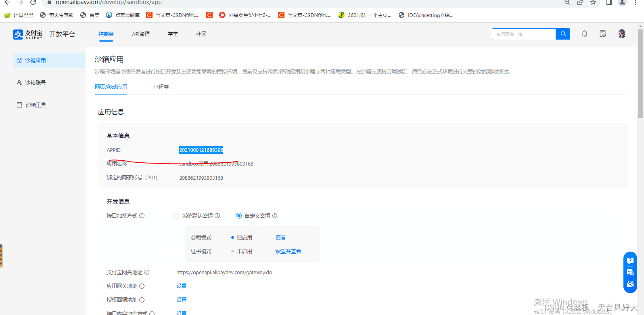The height and width of the screenshot is (315, 644).
Task: Open the 学堂 nav item
Action: point(173,34)
